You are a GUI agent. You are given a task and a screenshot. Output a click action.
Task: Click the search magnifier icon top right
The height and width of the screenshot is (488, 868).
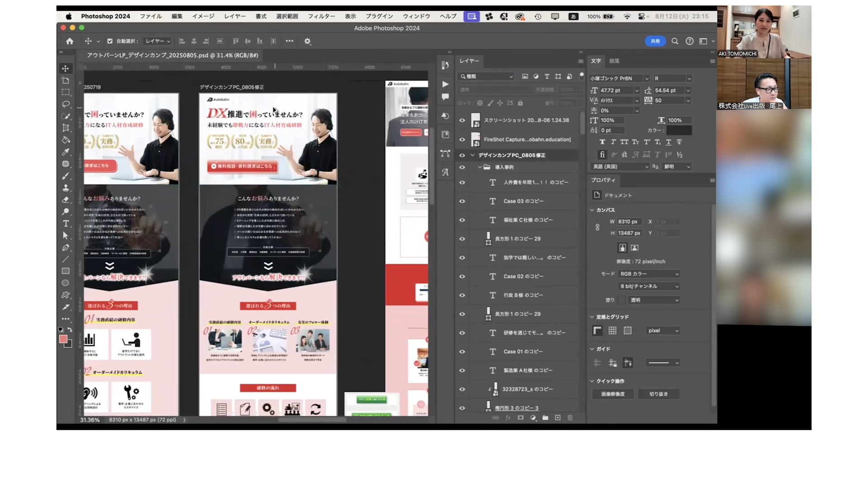pyautogui.click(x=675, y=41)
